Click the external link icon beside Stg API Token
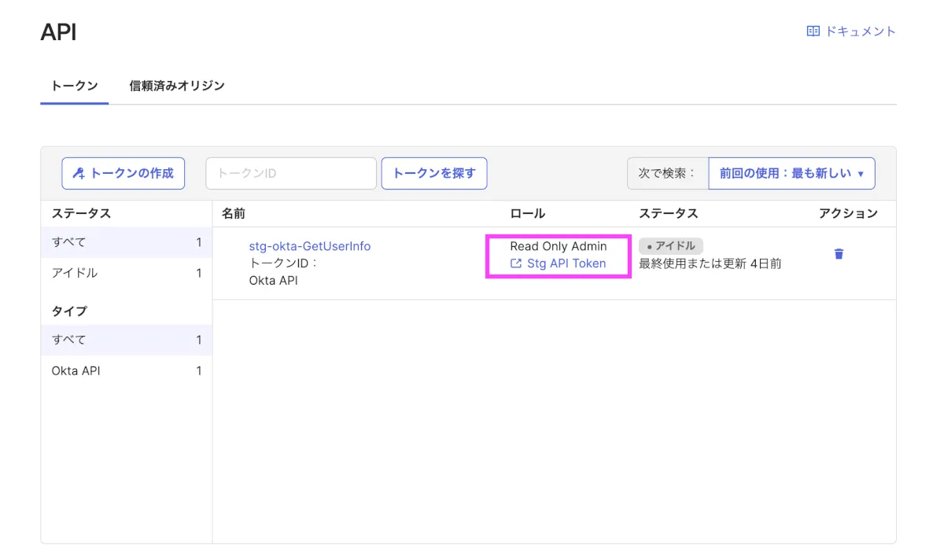 [516, 263]
